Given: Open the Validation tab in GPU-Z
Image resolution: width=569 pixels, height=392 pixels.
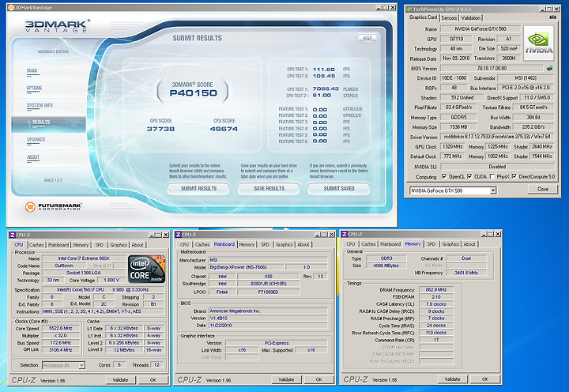Looking at the screenshot, I should [x=471, y=18].
